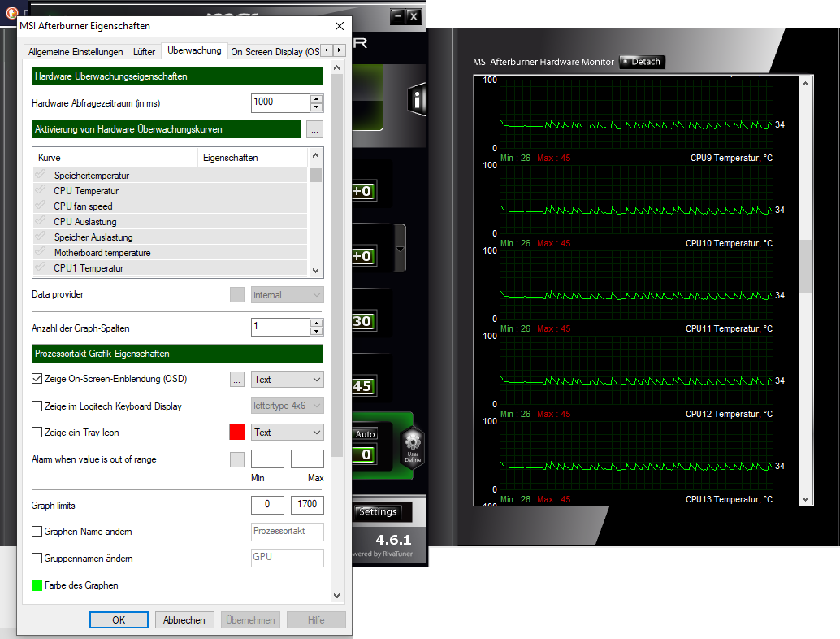
Task: Enable Zeige im Logitech Keyboard Display
Action: coord(37,406)
